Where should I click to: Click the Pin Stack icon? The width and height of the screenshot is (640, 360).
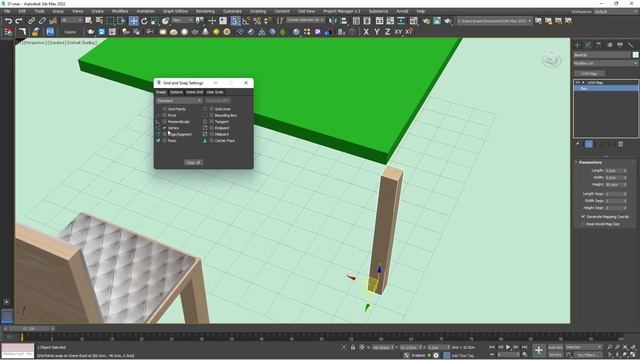coord(578,144)
